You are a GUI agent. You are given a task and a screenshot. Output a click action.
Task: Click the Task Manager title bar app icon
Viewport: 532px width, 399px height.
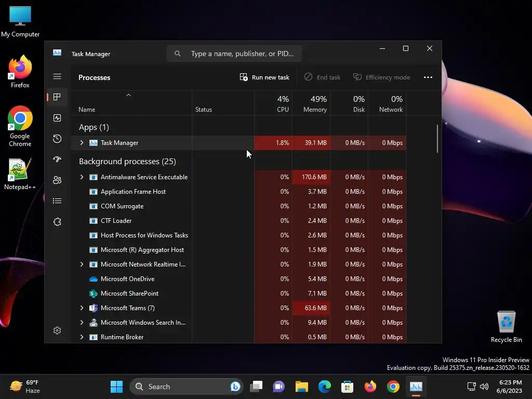point(57,52)
